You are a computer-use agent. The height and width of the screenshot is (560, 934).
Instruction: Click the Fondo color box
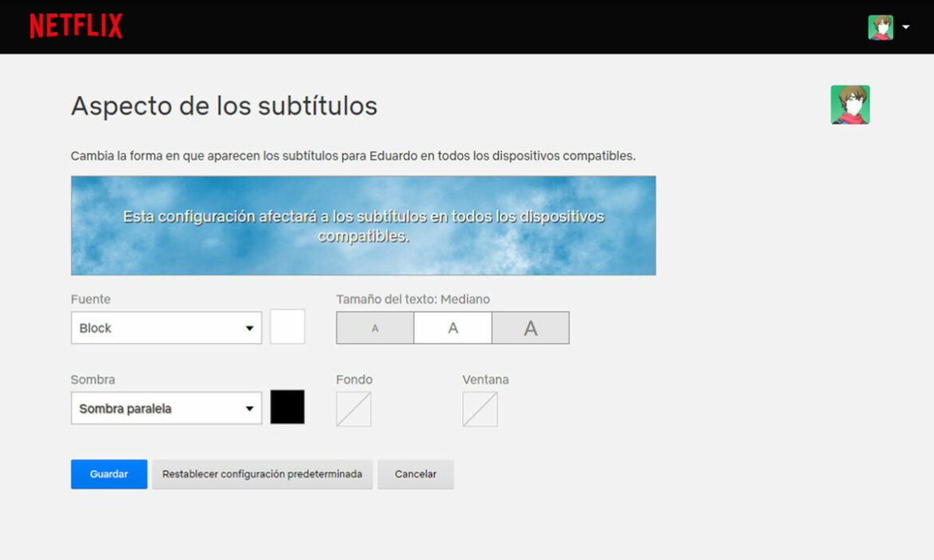tap(353, 408)
